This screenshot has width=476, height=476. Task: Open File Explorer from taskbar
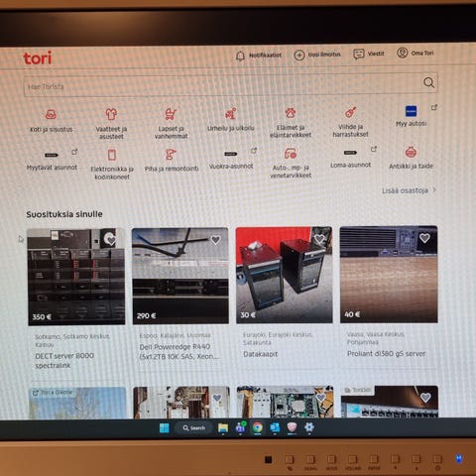coord(223,427)
